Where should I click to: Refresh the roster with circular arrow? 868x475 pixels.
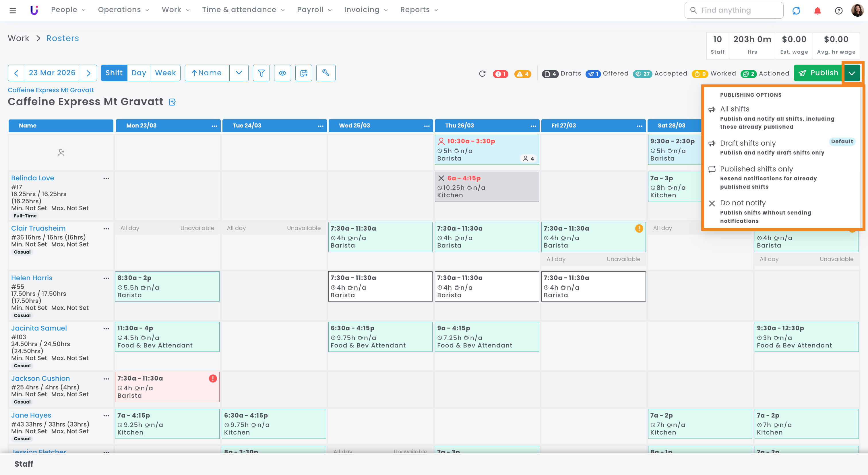coord(482,74)
